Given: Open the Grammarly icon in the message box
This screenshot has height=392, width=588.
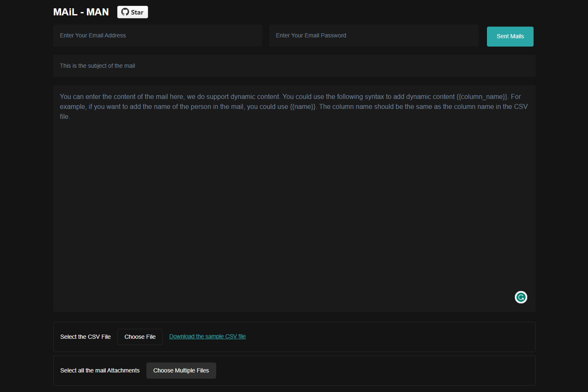Looking at the screenshot, I should [521, 297].
